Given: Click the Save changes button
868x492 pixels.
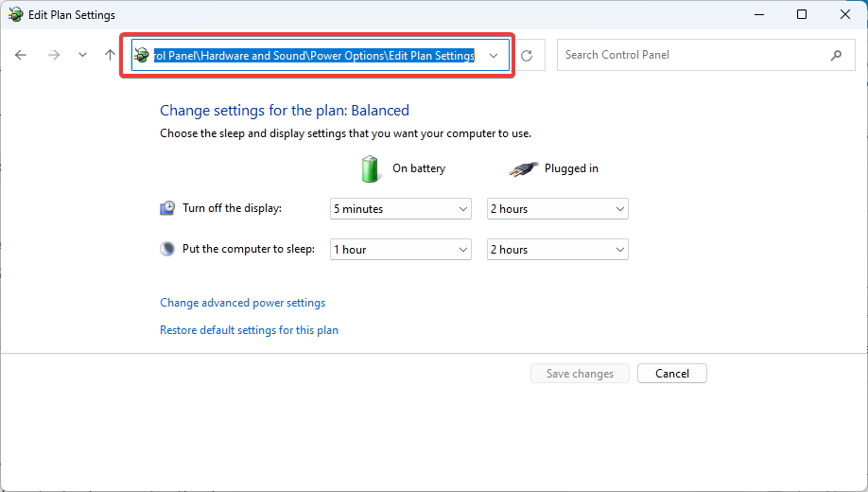Looking at the screenshot, I should coord(580,374).
